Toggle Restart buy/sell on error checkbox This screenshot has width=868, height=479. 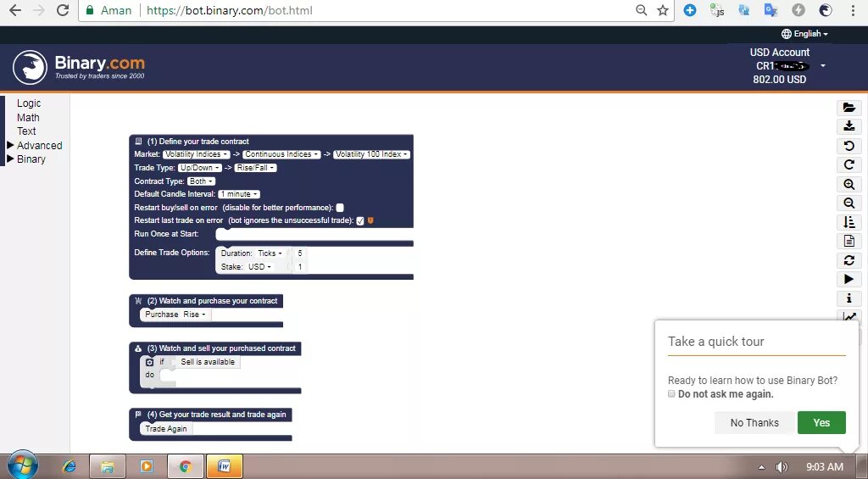click(340, 208)
